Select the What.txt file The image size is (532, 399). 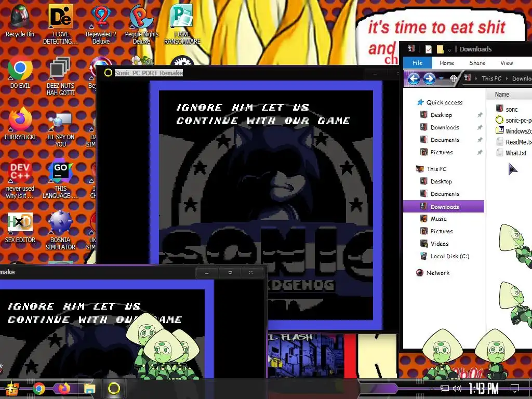click(x=511, y=153)
